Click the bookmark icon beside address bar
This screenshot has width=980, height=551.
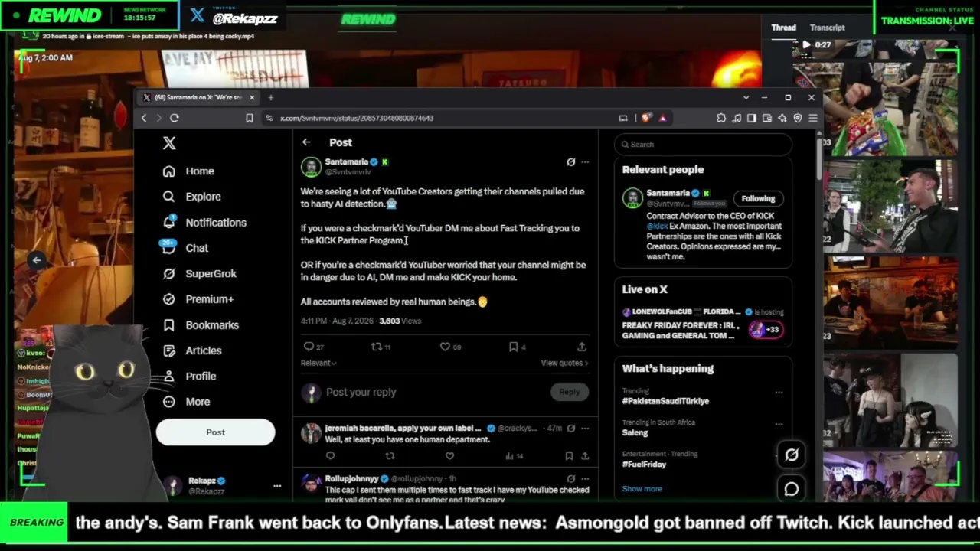(250, 119)
